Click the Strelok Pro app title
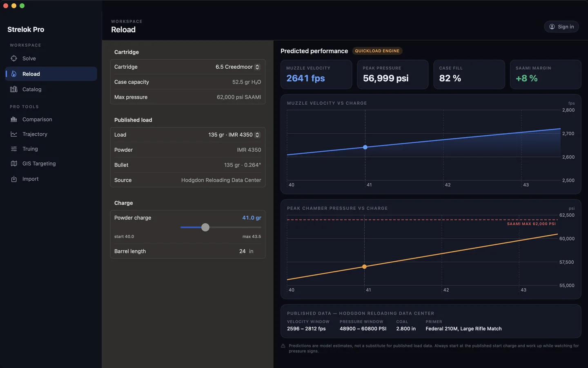 point(26,29)
